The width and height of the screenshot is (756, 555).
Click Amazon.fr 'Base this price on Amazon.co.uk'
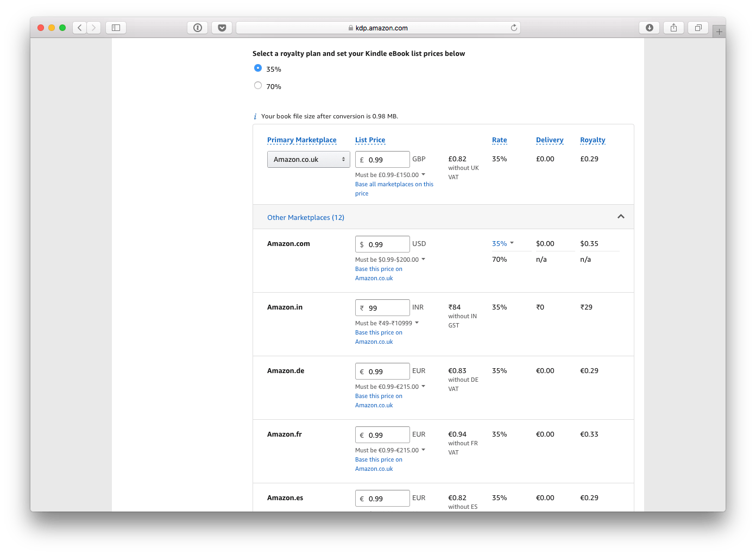(379, 464)
